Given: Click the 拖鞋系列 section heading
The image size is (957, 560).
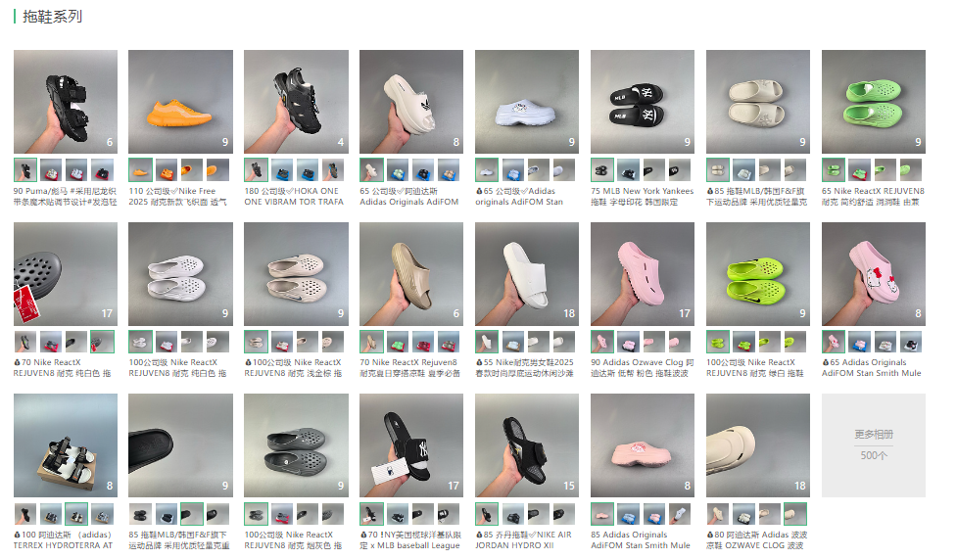Looking at the screenshot, I should (53, 17).
